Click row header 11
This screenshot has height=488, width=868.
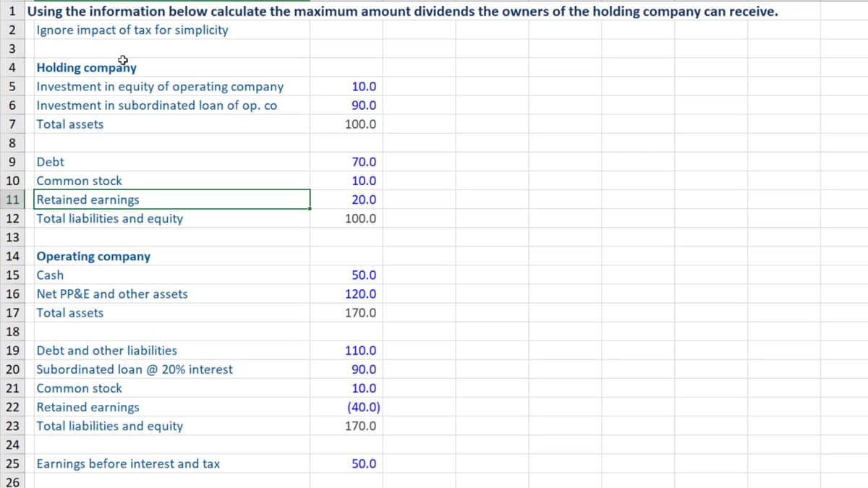pyautogui.click(x=12, y=200)
